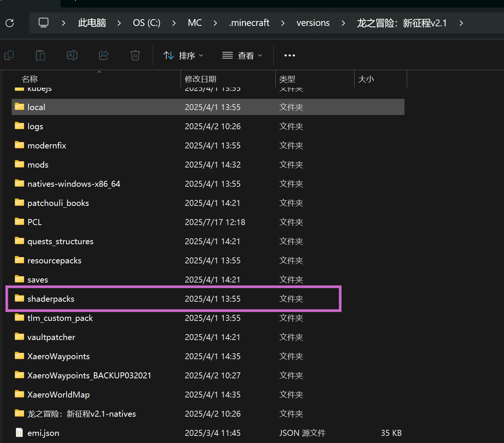Screen dimensions: 504x443
Task: Select the XaeroWorldMap folder icon
Action: pyautogui.click(x=20, y=394)
